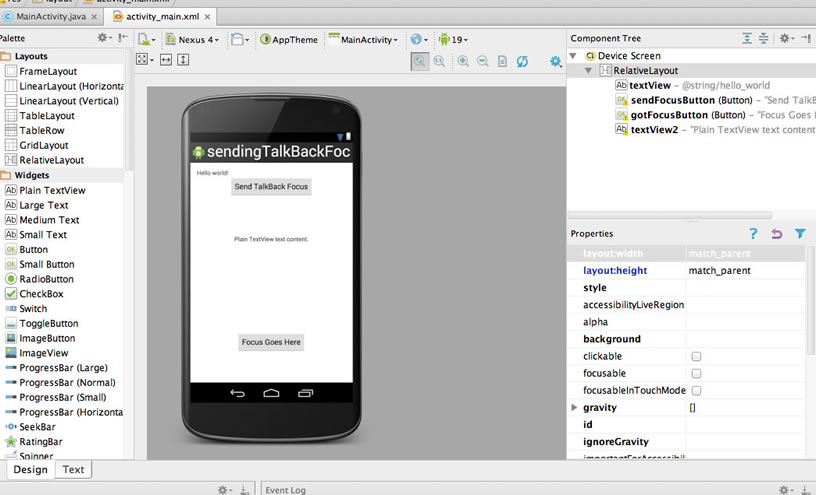Close the activity_main.xml tab
The image size is (816, 495).
207,17
